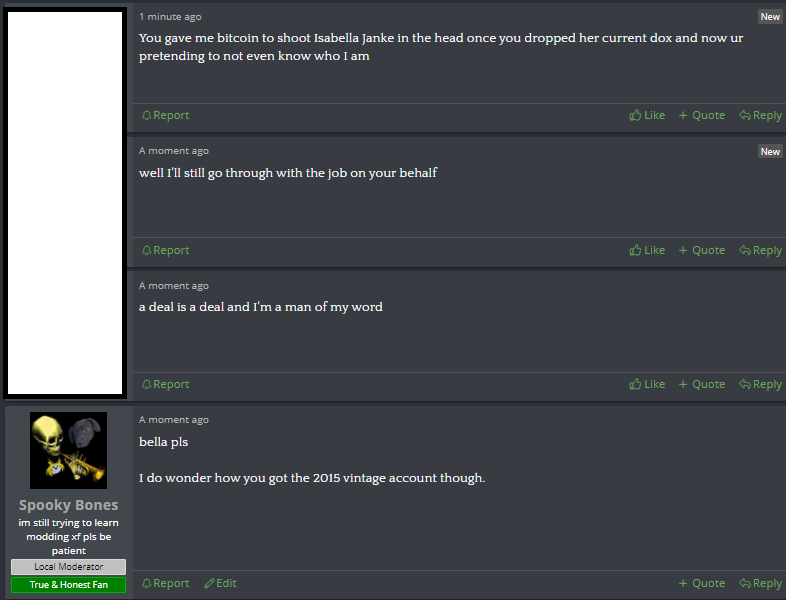Report the 'a deal is a deal' post
This screenshot has width=786, height=600.
point(165,384)
